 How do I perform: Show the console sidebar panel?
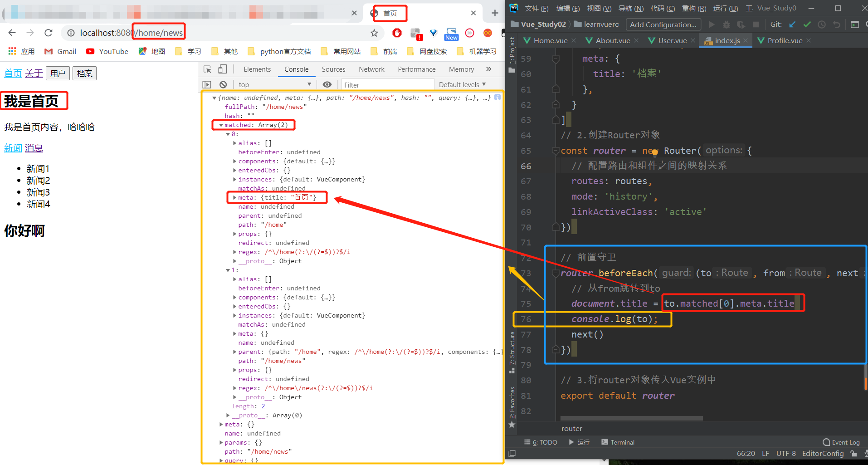click(207, 85)
